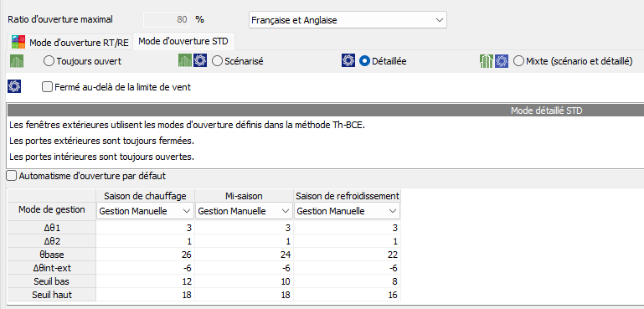Click the Ratio d'ouverture maximal field
Viewport: 644px width, 309px height.
tap(167, 19)
